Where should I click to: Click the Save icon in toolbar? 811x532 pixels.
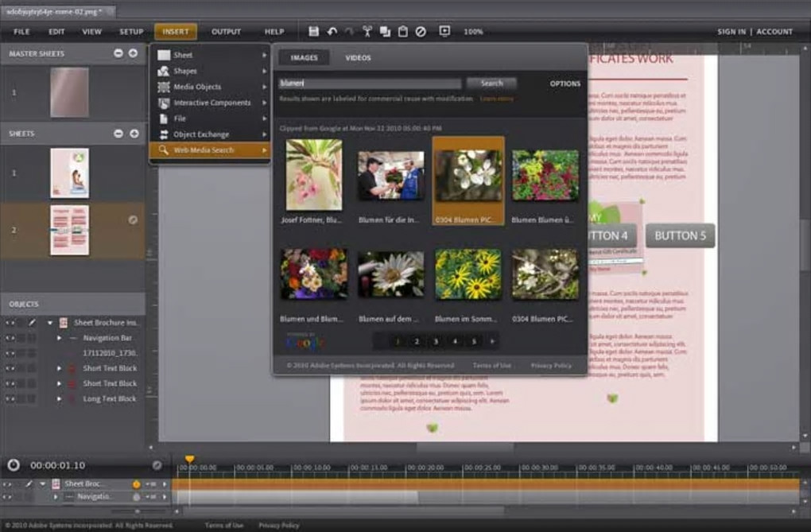(x=313, y=32)
